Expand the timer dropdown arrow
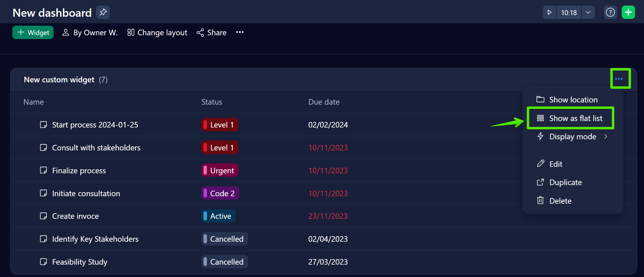Image resolution: width=644 pixels, height=277 pixels. 588,12
